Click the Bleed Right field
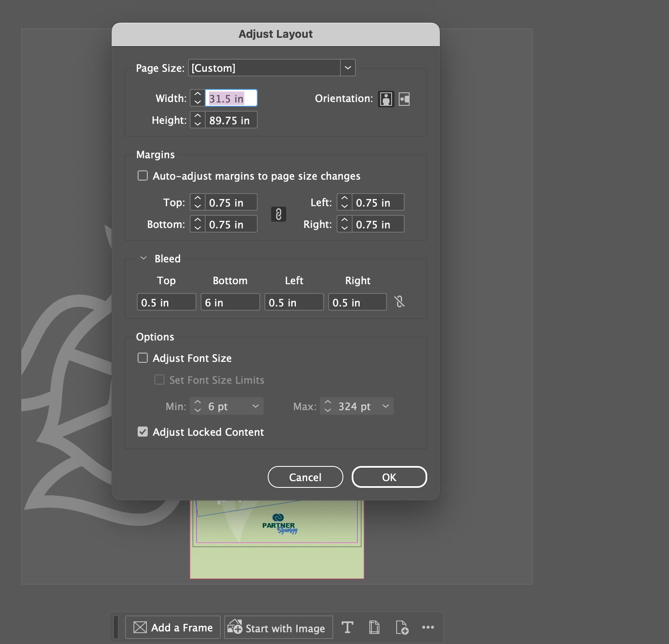 click(358, 302)
